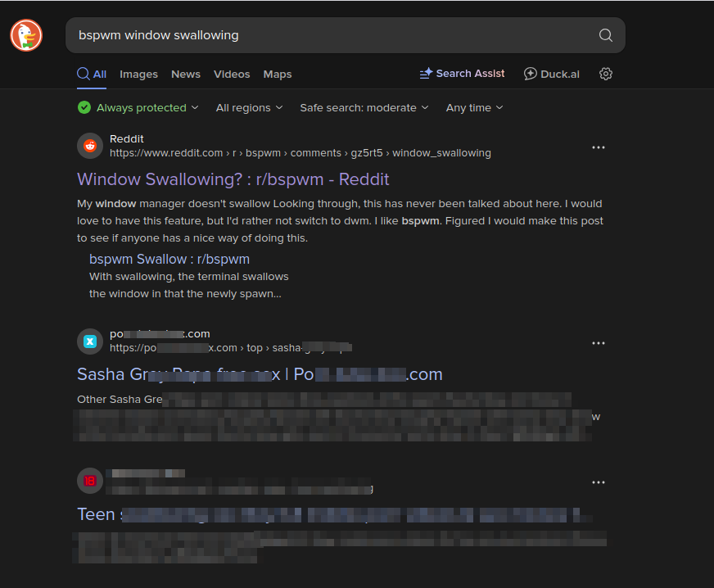Click the reddit.com result URL breadcrumb

[x=300, y=153]
